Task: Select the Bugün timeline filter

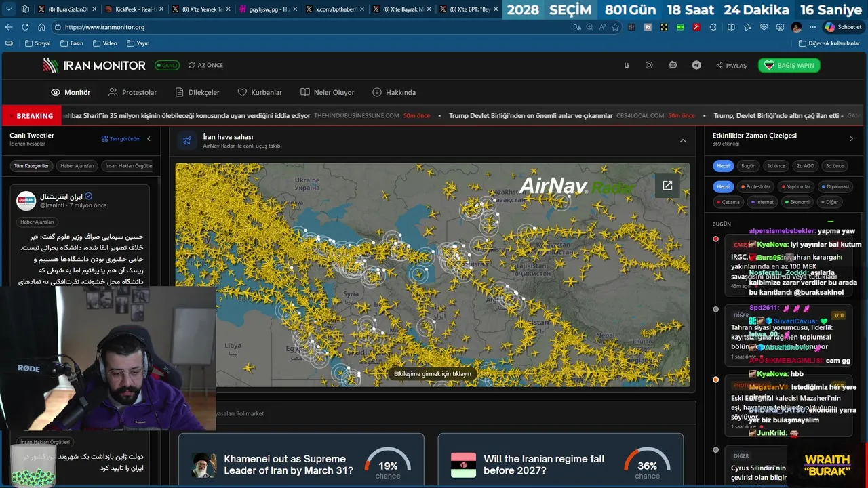Action: pyautogui.click(x=749, y=166)
